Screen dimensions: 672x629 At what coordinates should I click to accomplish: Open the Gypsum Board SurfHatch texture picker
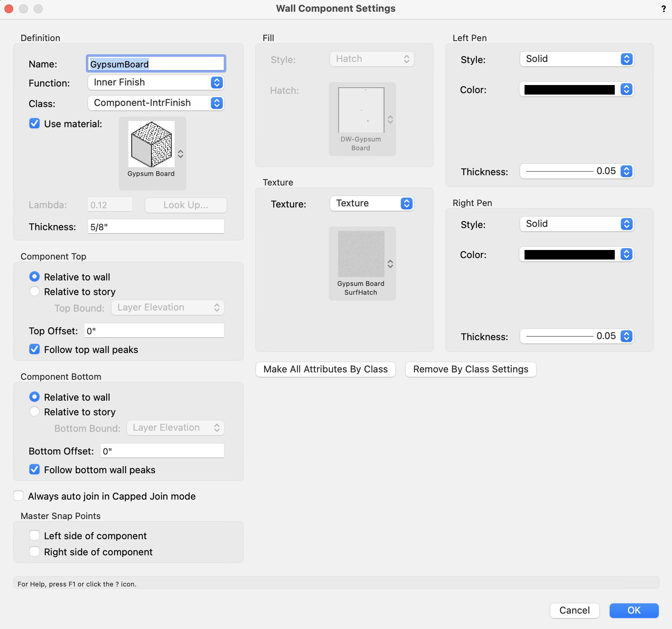coord(362,263)
